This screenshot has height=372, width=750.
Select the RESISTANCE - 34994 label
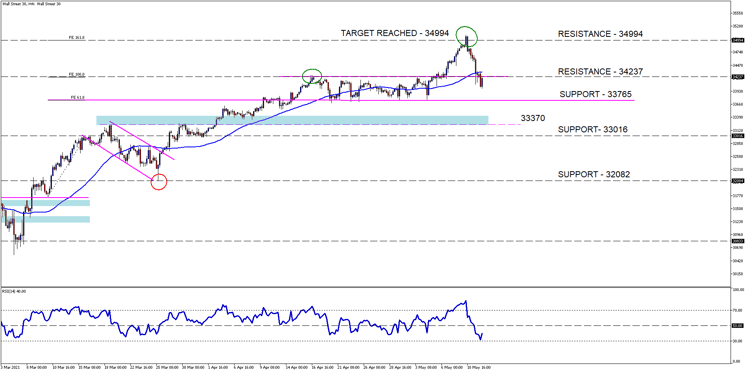[600, 34]
